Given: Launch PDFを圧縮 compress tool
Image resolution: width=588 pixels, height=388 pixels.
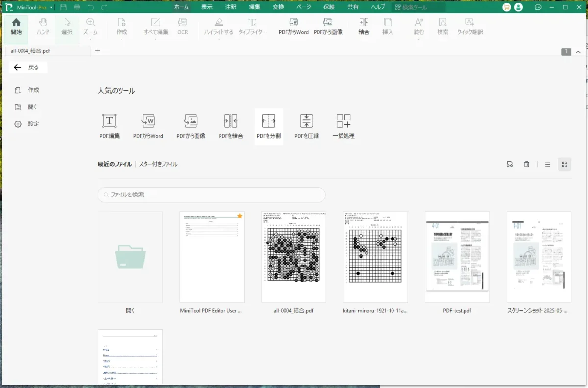Looking at the screenshot, I should (x=306, y=126).
